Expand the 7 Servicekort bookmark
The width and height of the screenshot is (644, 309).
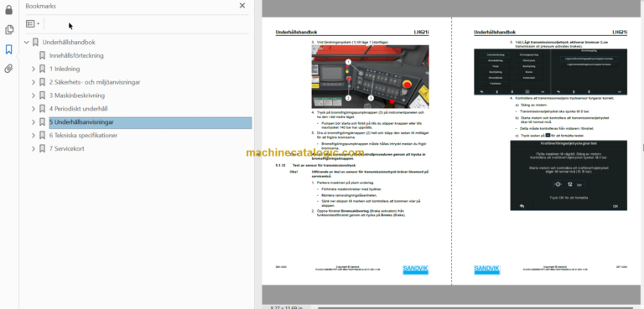[34, 148]
